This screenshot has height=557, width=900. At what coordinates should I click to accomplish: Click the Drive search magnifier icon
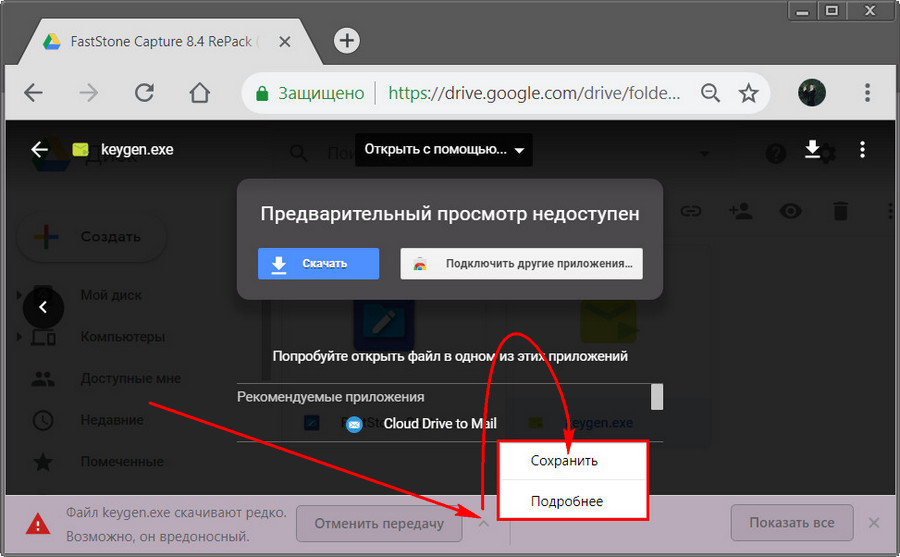298,153
